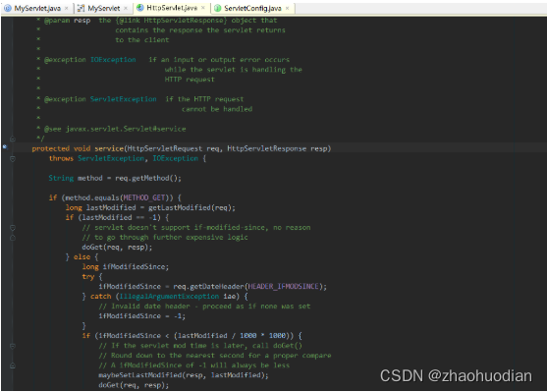Collapse the service method body fold marker

click(x=13, y=159)
